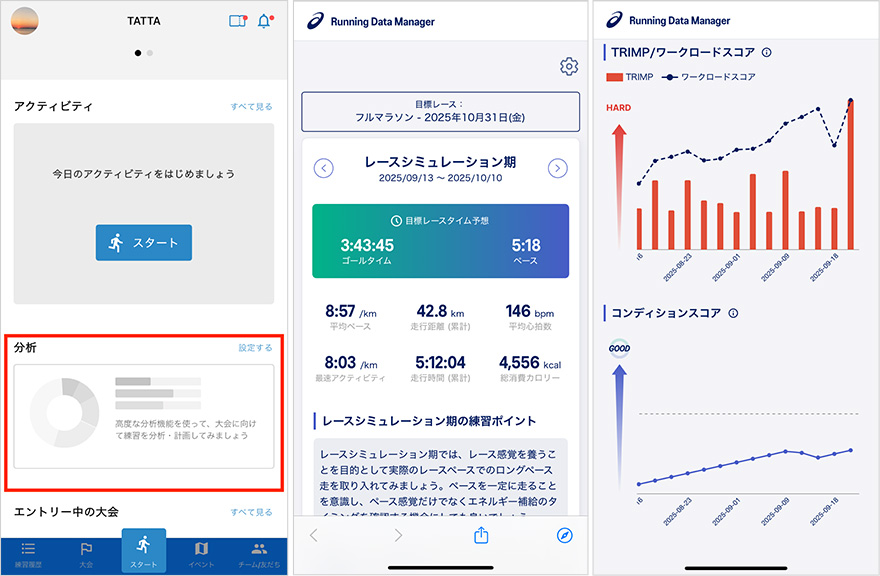Image resolution: width=880 pixels, height=576 pixels.
Task: Open settings gear in Running Data Manager
Action: pos(568,67)
